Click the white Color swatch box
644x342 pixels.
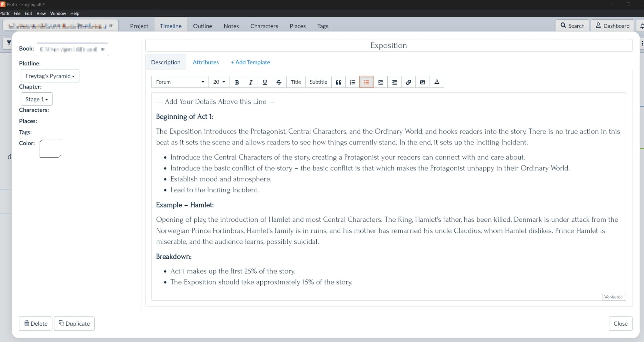click(x=50, y=149)
